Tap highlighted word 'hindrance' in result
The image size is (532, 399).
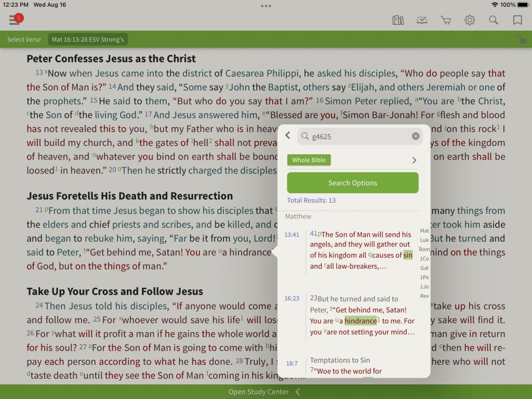pos(361,321)
